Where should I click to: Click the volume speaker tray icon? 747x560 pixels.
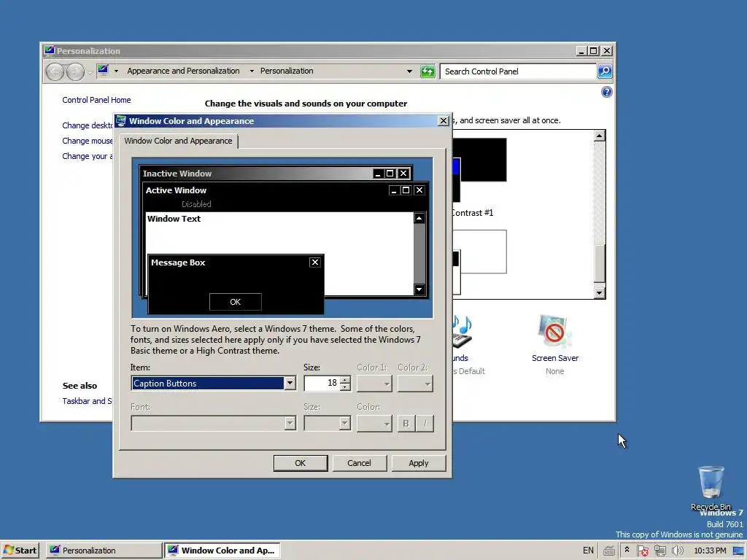point(677,551)
